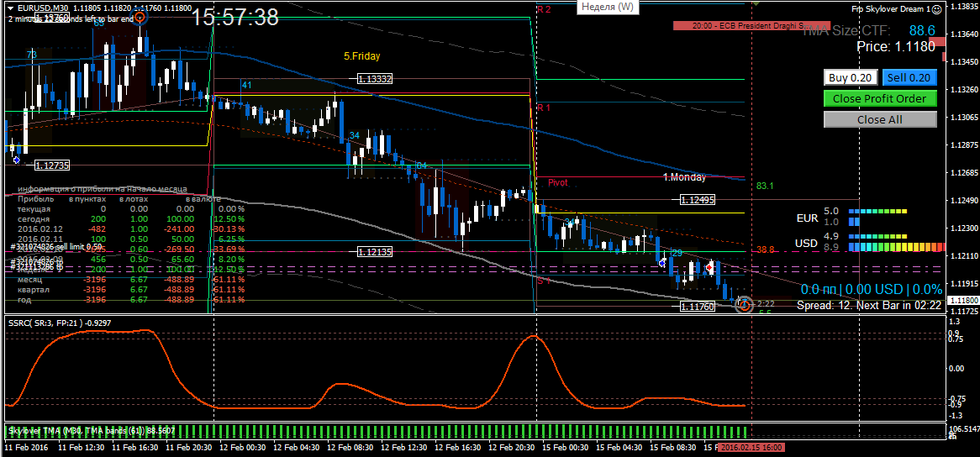Image resolution: width=980 pixels, height=457 pixels.
Task: Click the R 2 pivot level label
Action: (544, 9)
